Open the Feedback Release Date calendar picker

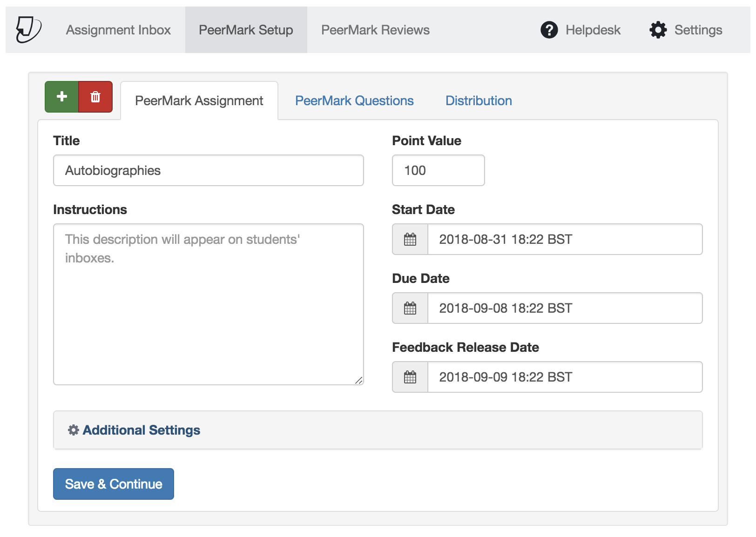pos(410,377)
